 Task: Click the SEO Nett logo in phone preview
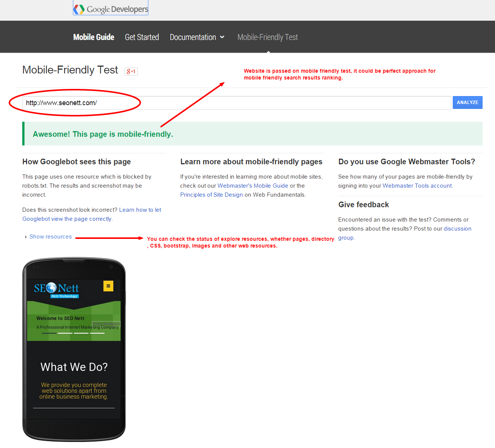(57, 290)
